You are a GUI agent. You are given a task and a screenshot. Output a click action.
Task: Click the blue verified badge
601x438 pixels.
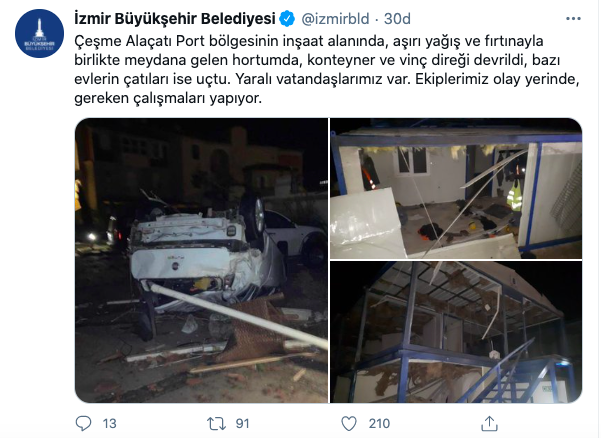[287, 19]
